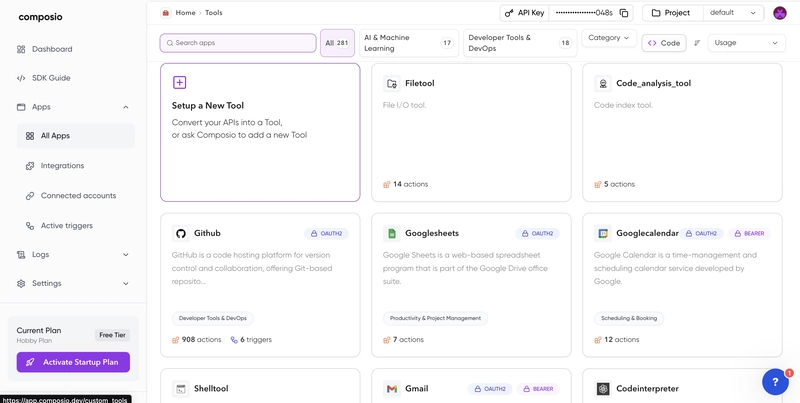Click the Settings gear icon

(x=21, y=284)
